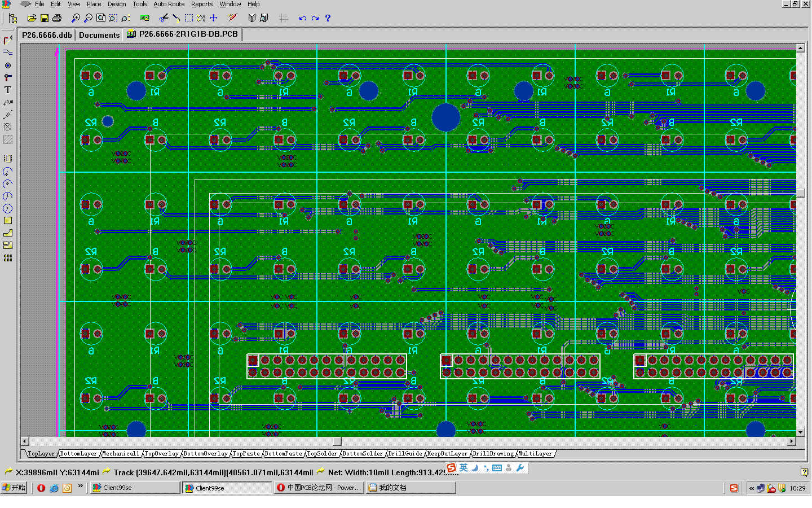The image size is (812, 508).
Task: Open the File menu
Action: click(x=39, y=4)
